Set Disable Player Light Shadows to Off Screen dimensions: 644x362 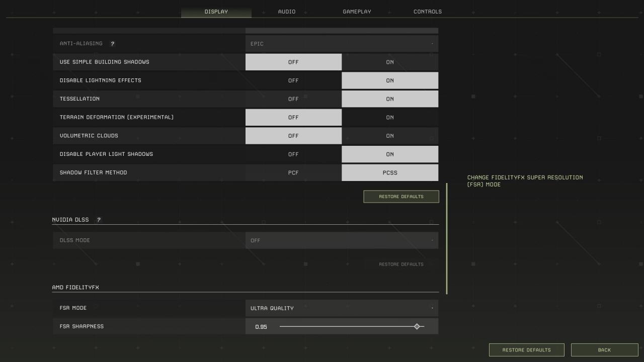click(293, 154)
